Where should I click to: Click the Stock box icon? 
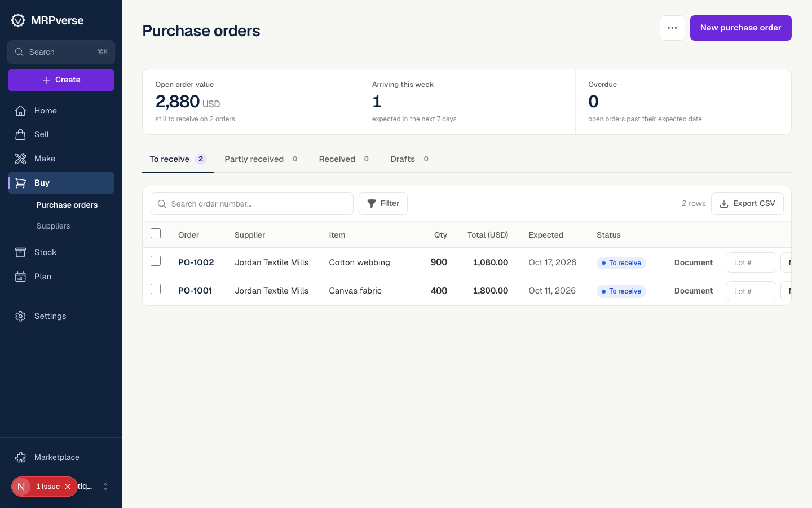point(20,252)
